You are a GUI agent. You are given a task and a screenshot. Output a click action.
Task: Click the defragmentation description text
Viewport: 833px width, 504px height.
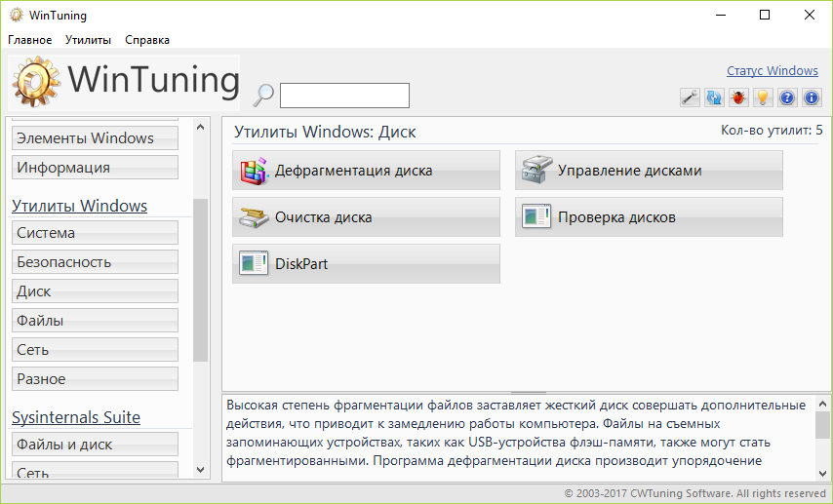[x=516, y=433]
